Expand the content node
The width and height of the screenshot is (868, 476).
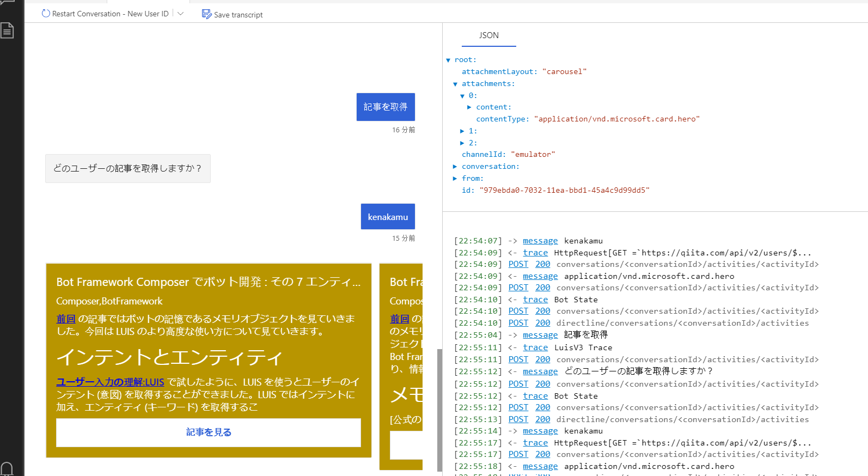point(469,107)
